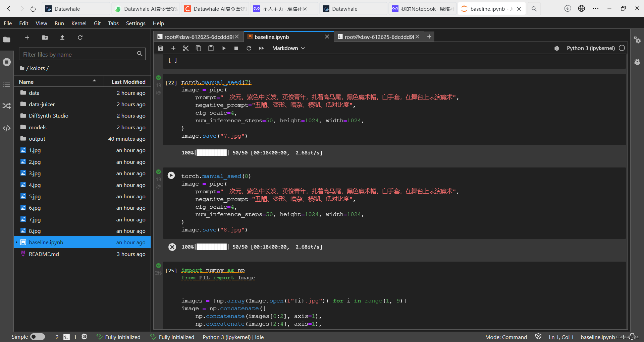Open the File Browser sidebar panel
Screen dimensions: 644x342
point(7,40)
